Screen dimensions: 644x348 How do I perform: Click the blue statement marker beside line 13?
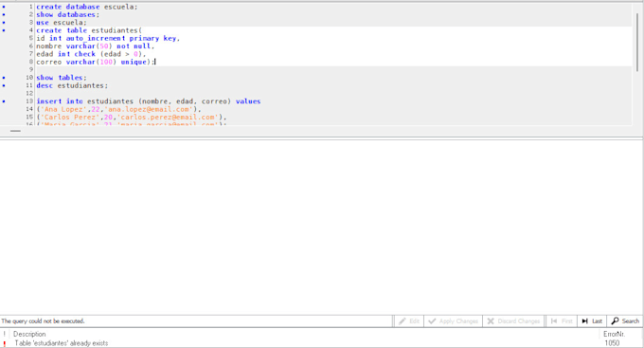(4, 101)
